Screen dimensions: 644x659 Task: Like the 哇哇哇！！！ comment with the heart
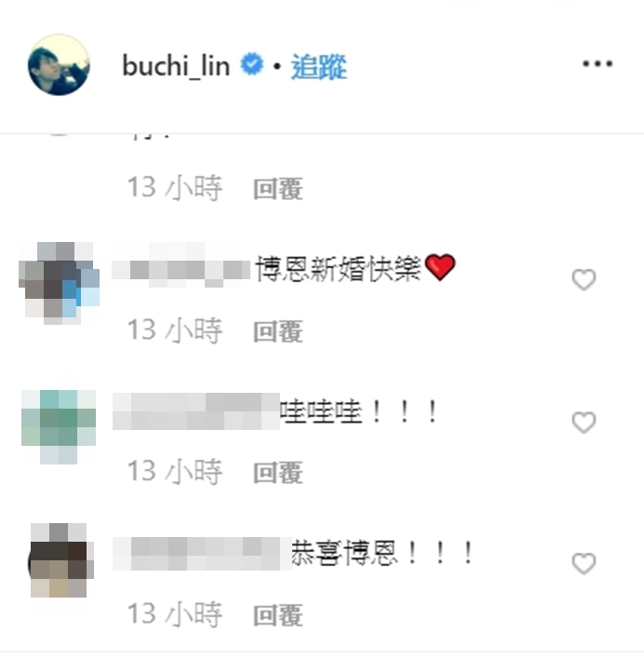click(x=584, y=423)
